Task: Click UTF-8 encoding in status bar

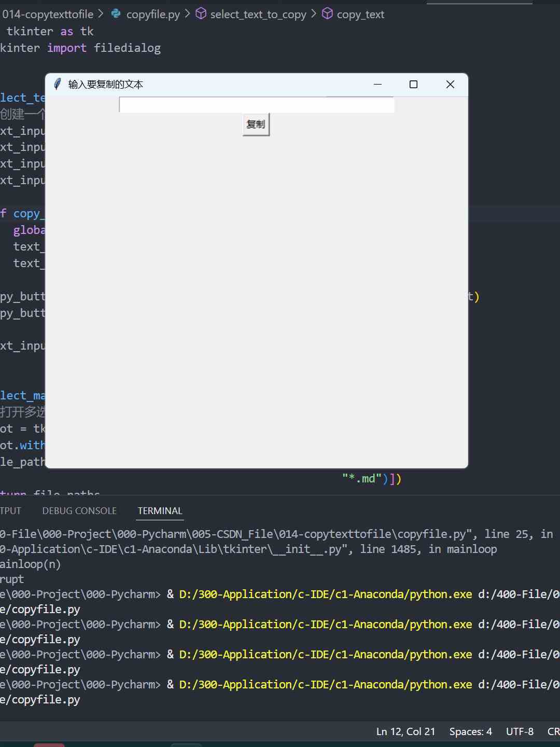Action: pyautogui.click(x=520, y=731)
